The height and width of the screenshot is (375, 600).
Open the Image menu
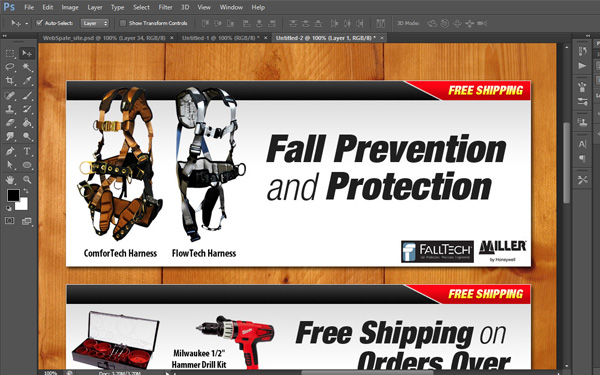pos(70,7)
